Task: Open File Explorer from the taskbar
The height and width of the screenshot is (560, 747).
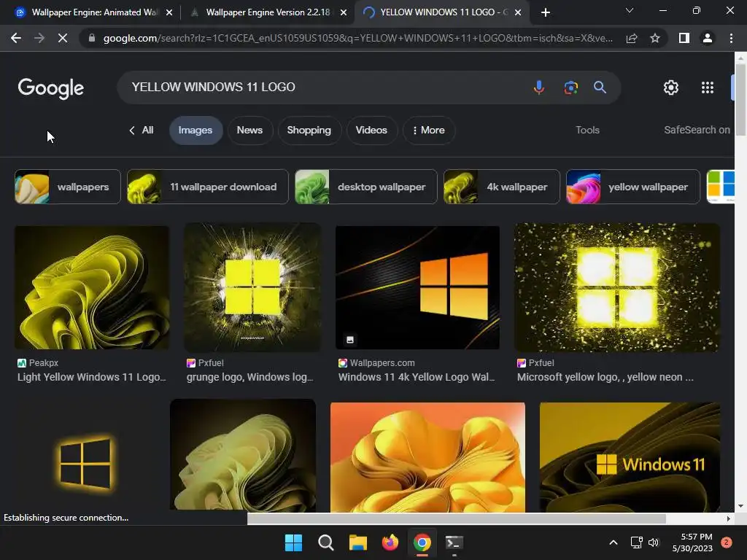Action: click(357, 542)
